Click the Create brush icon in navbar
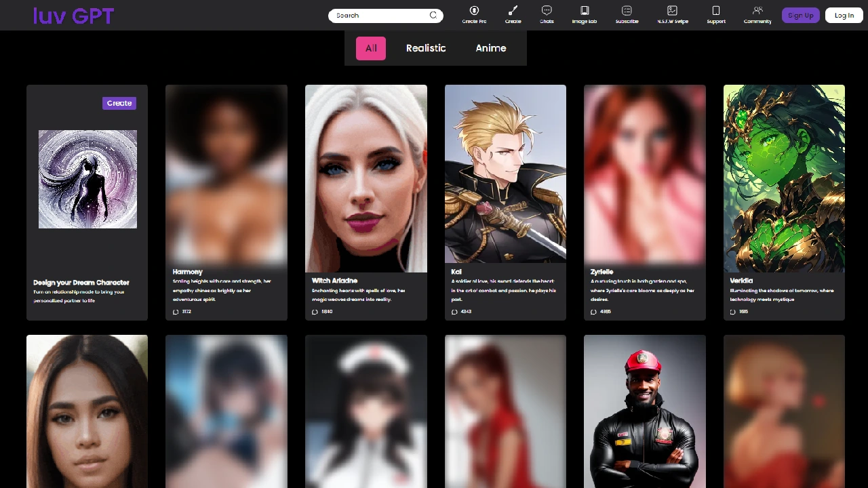Screen dimensions: 868x488 coord(513,11)
